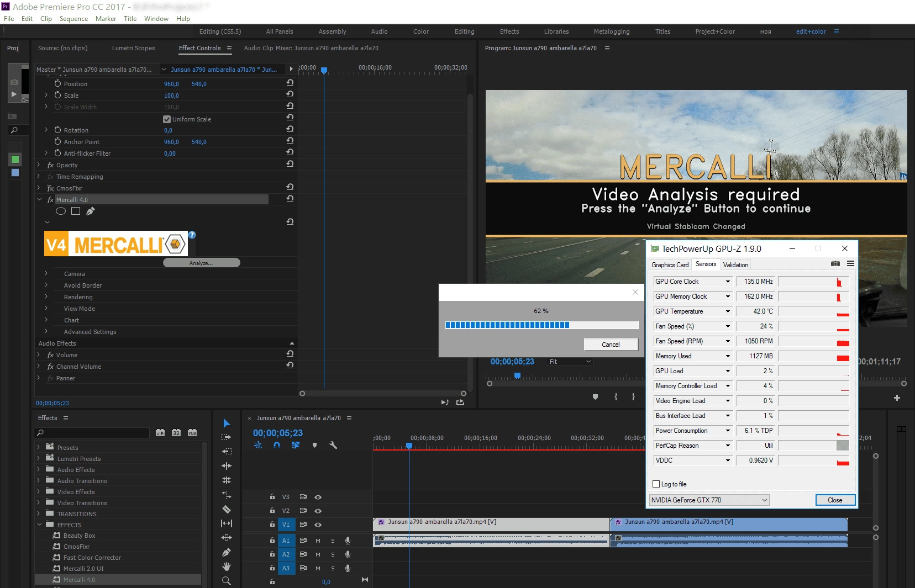Screen dimensions: 915x588
Task: Enable voice-over record on A3
Action: pos(348,568)
